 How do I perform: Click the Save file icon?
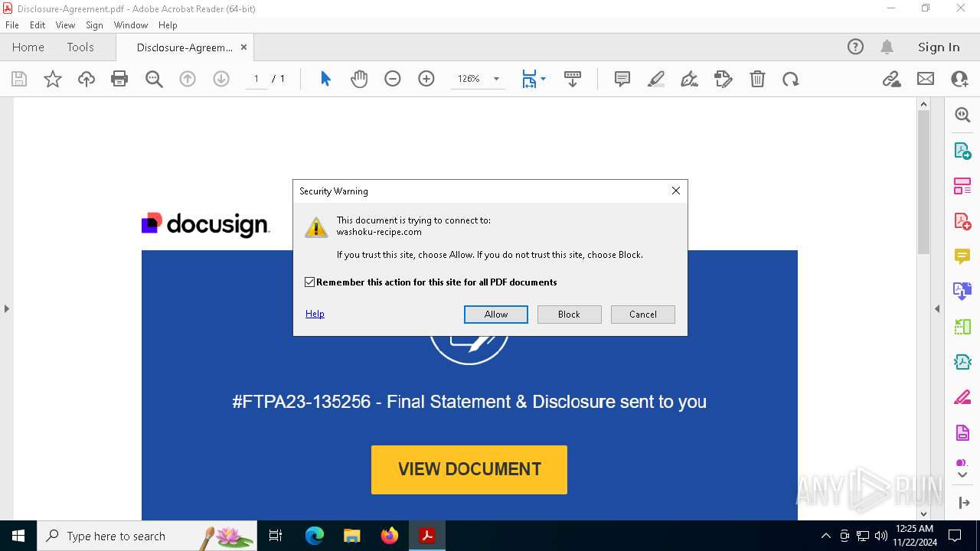click(x=19, y=79)
